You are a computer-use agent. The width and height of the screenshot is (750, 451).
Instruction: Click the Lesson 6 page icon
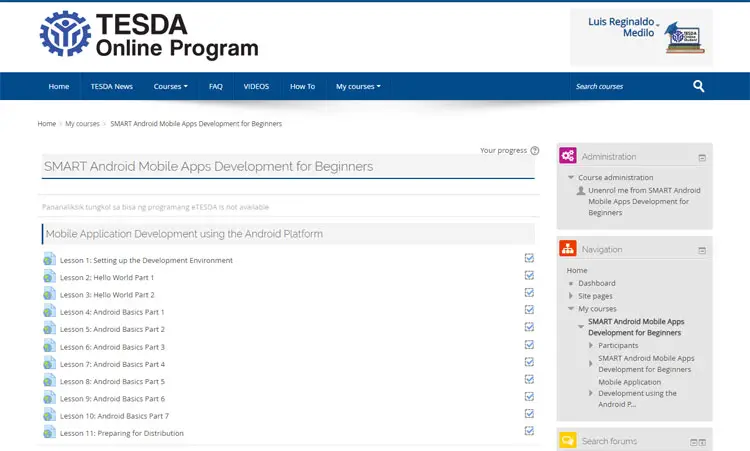click(49, 346)
